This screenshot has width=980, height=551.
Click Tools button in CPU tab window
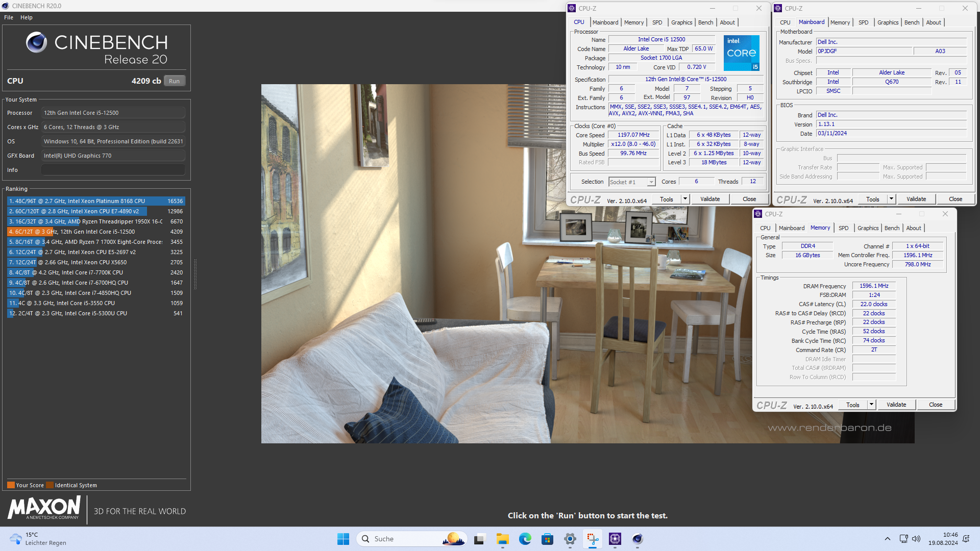click(667, 199)
